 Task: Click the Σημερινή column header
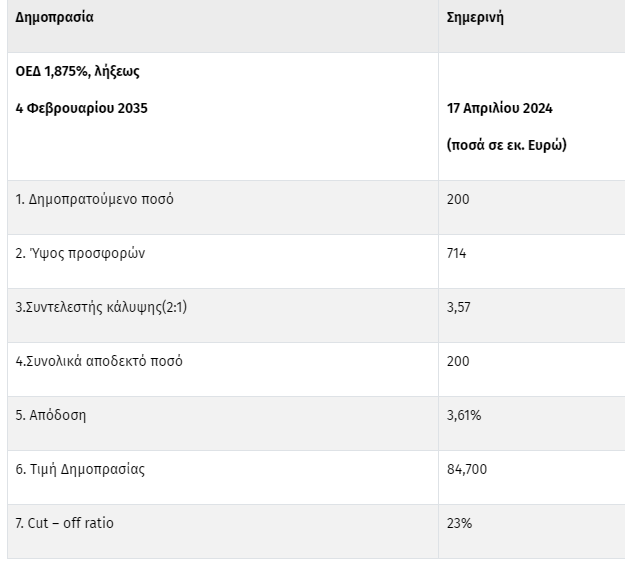pyautogui.click(x=475, y=18)
